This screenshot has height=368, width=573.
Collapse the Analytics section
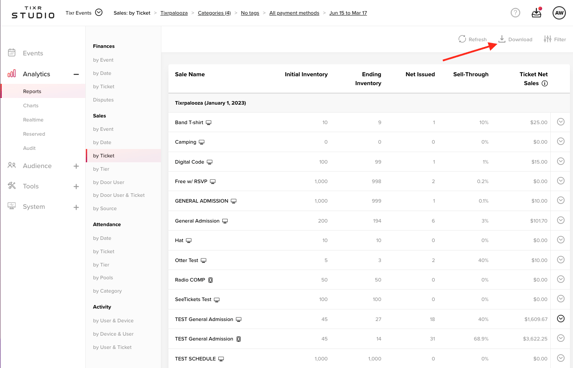[76, 74]
